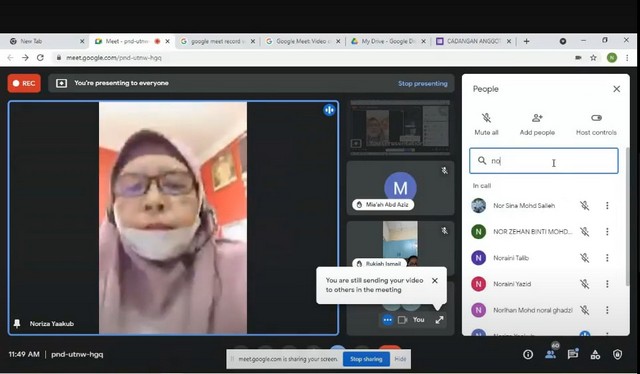The height and width of the screenshot is (374, 640).
Task: Open the three-dot options on your self-view tile
Action: click(387, 320)
